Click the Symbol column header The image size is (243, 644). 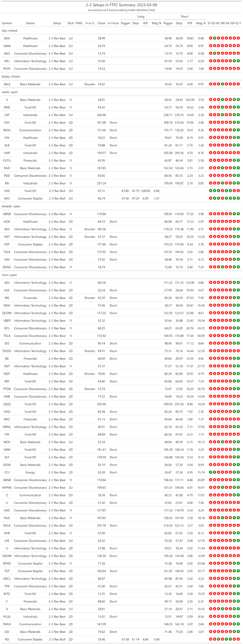[7, 24]
